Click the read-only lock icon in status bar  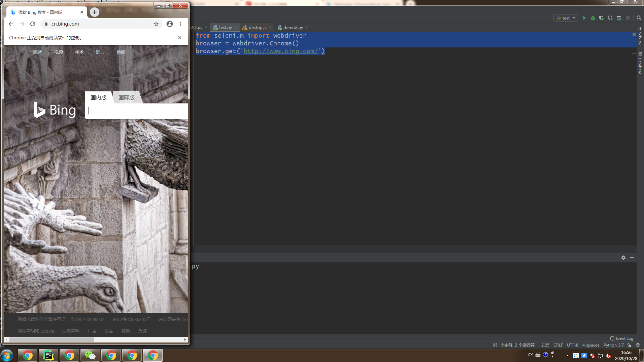pos(630,345)
